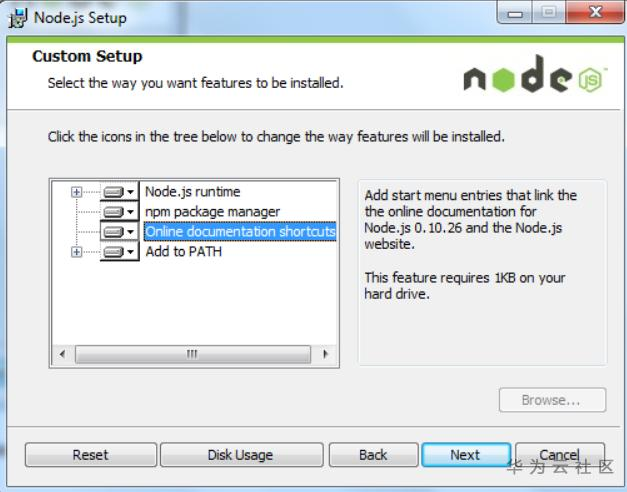627x492 pixels.
Task: Select Add to PATH feature
Action: (x=184, y=252)
